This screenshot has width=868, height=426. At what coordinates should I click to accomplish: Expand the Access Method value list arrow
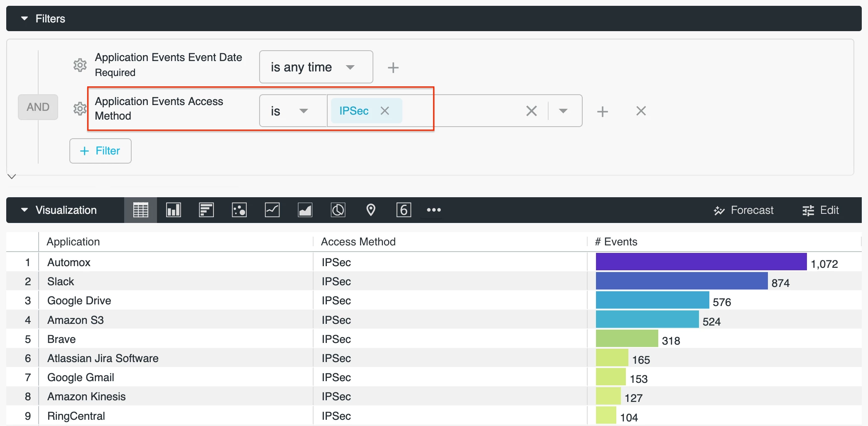[x=563, y=111]
